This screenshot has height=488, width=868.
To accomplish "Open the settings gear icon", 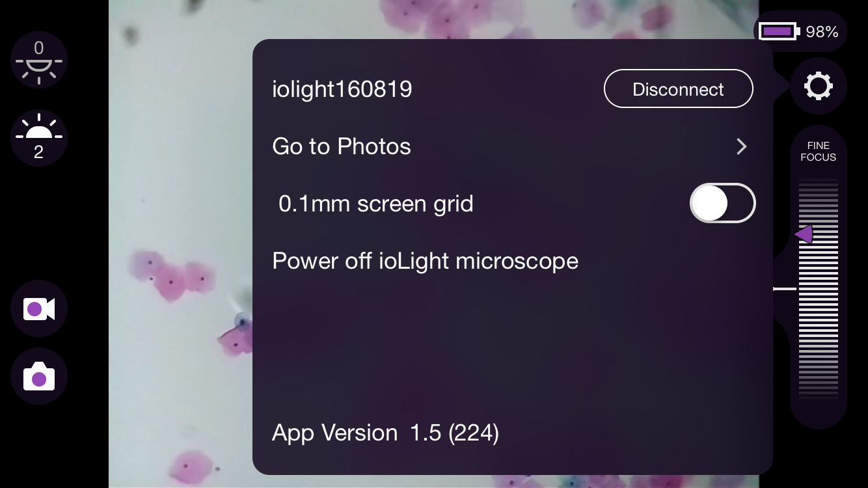I will point(818,85).
